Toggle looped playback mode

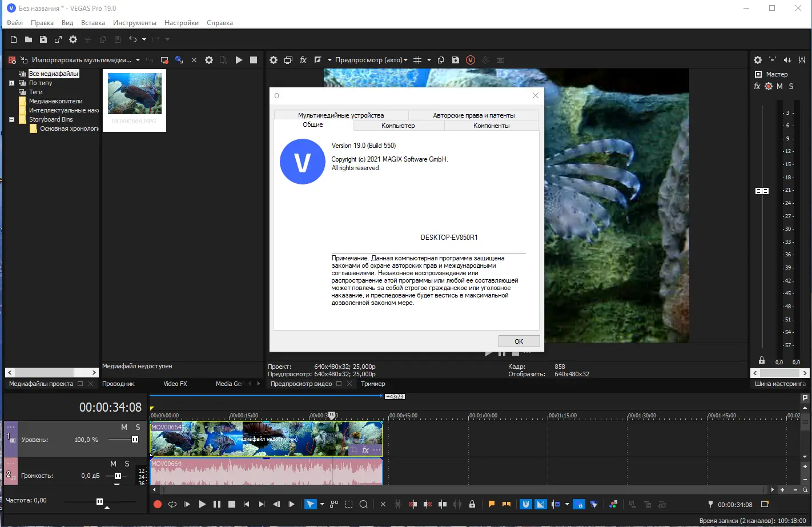[172, 504]
